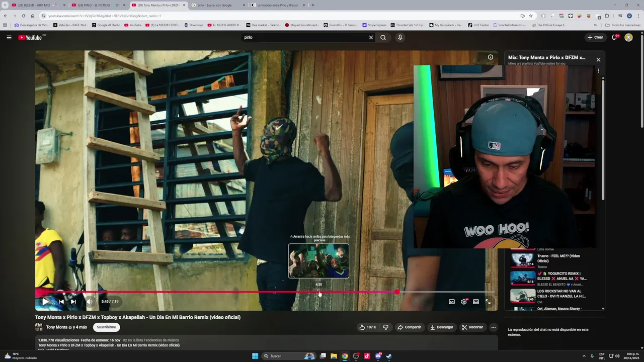644x362 pixels.
Task: Go to the previous video in the mix
Action: point(61,302)
